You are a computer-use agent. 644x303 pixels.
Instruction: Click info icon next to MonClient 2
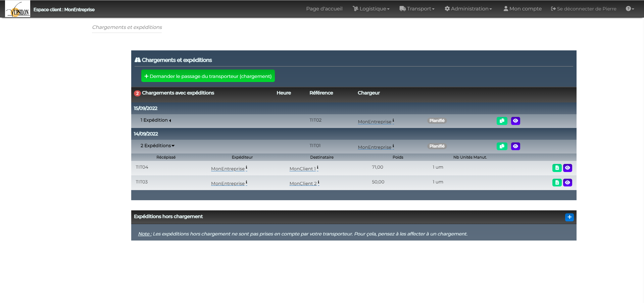pos(318,182)
